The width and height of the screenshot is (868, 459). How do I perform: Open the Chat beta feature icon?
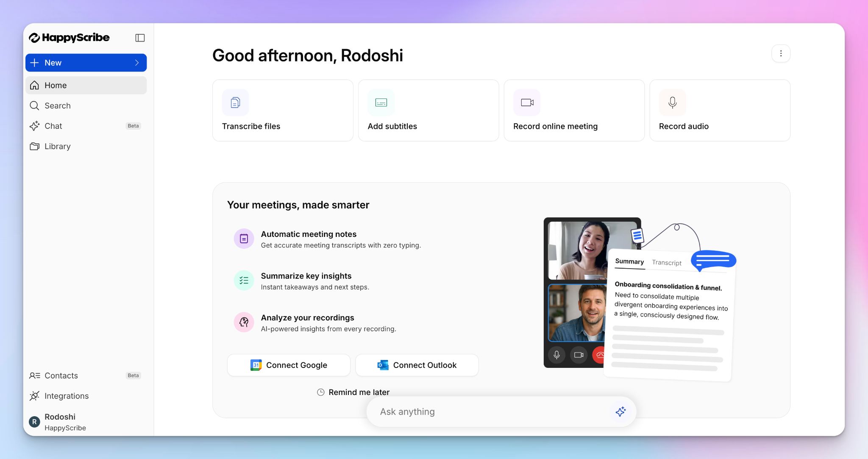(34, 126)
